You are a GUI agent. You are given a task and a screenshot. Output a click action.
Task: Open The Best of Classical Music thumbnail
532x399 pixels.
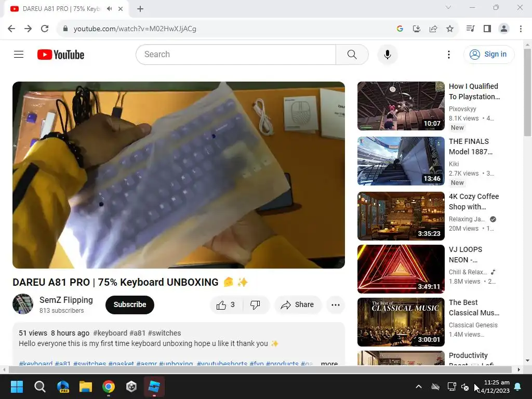(x=401, y=322)
